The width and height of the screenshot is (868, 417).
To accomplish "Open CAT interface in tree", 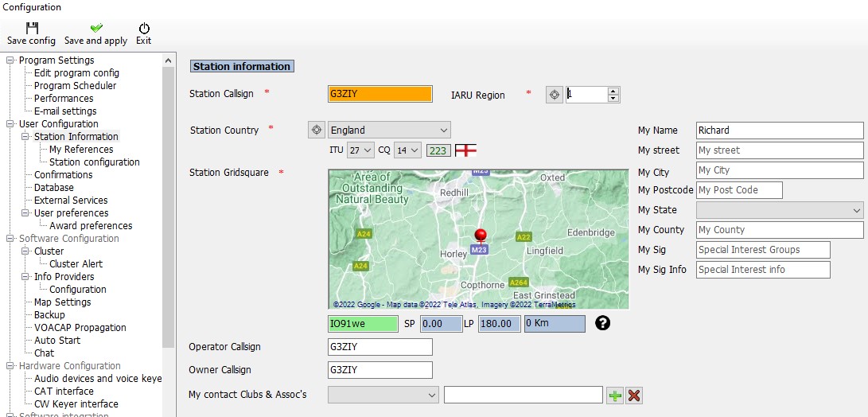I will click(64, 391).
